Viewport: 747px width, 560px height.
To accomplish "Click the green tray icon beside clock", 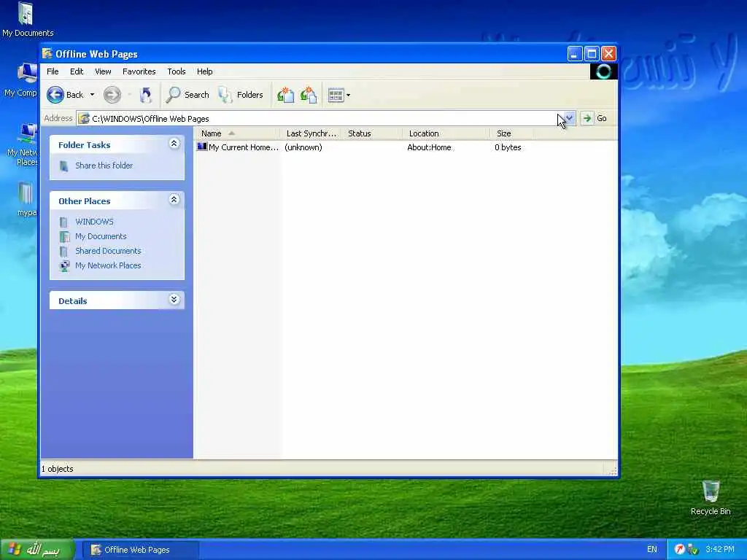I will point(693,549).
